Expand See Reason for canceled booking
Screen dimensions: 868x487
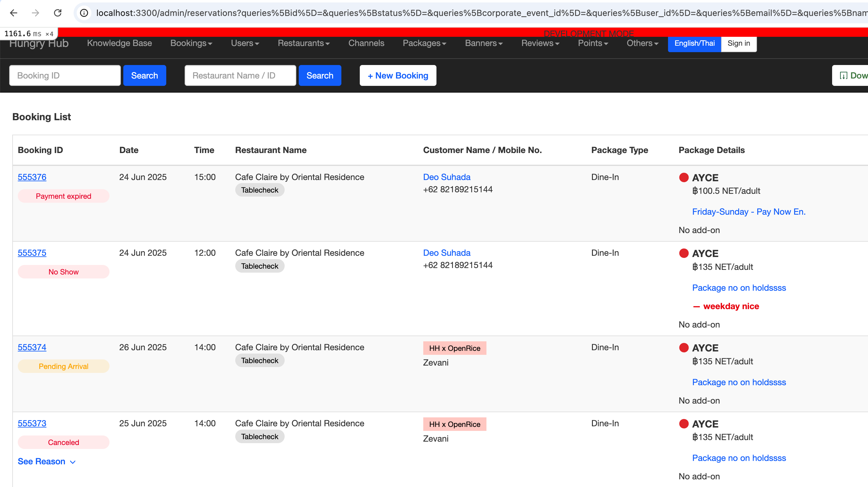(x=47, y=461)
